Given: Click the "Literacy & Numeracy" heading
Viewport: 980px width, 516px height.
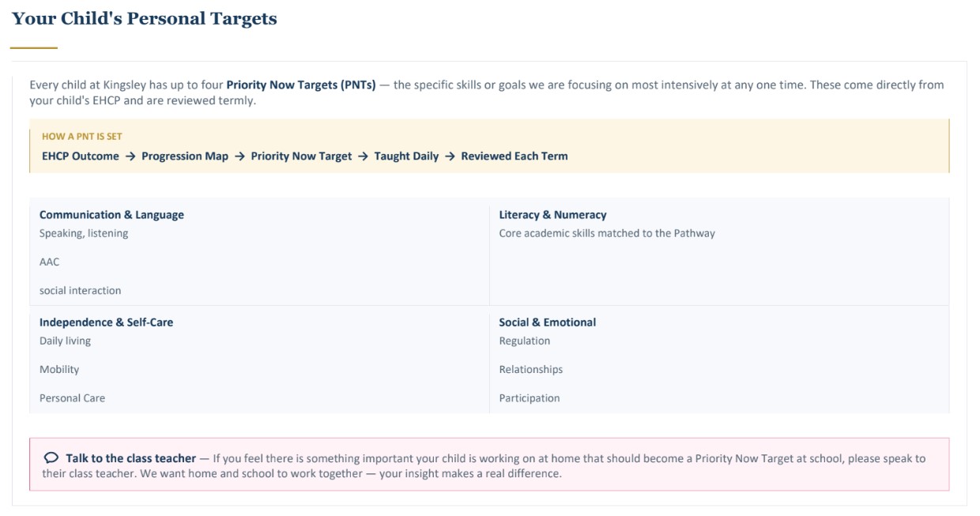Looking at the screenshot, I should click(552, 215).
